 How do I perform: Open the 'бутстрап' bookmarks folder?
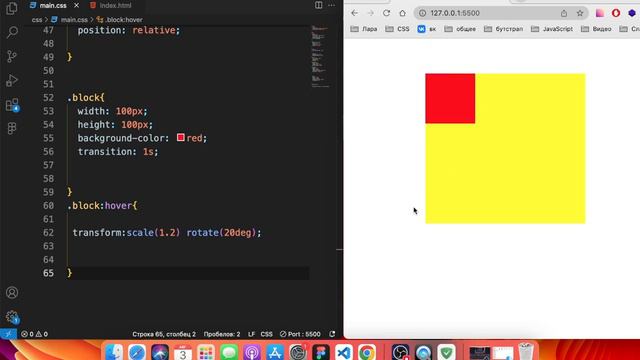click(x=503, y=29)
